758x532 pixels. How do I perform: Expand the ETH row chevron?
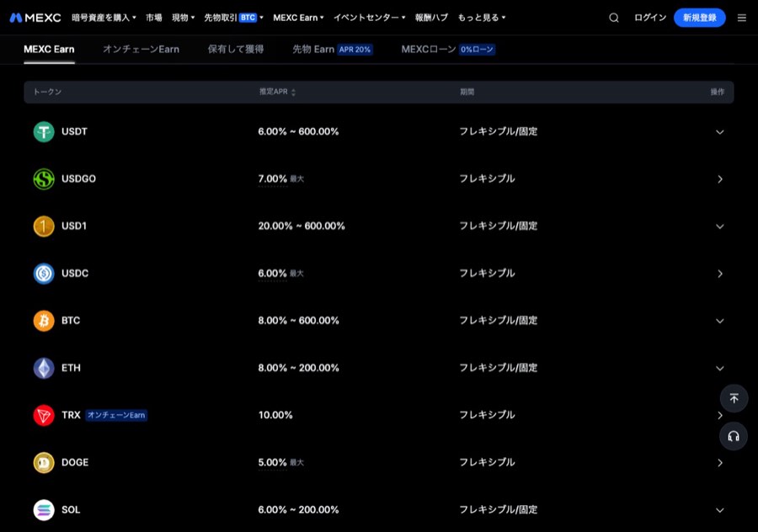coord(720,369)
